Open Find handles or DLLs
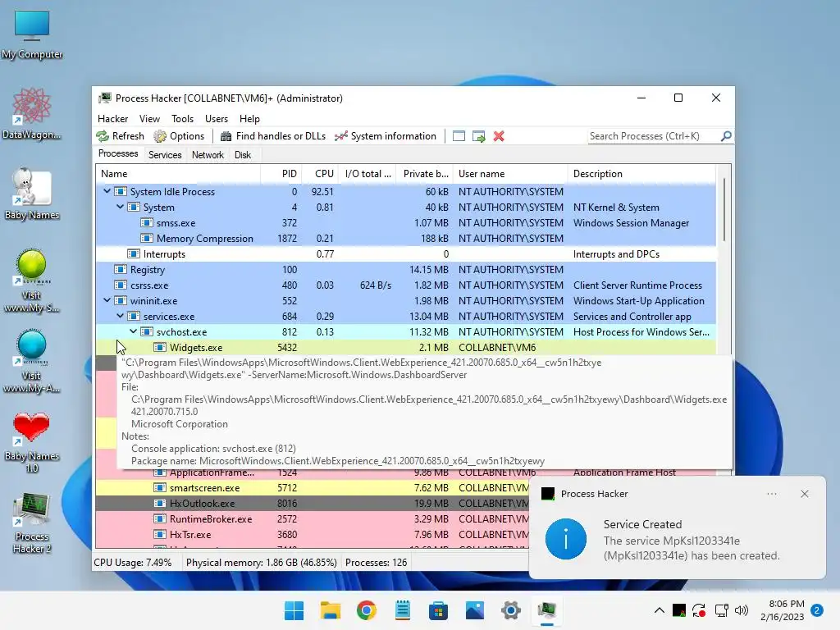 coord(273,136)
